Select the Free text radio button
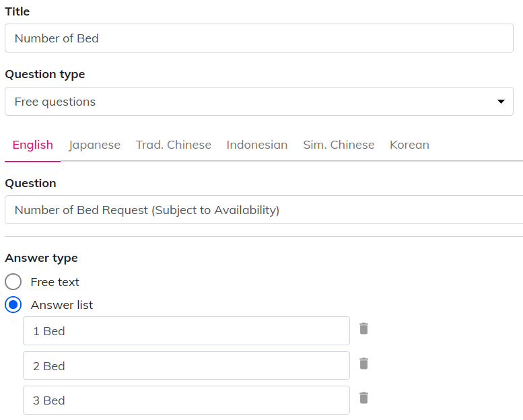This screenshot has height=420, width=523. coord(13,282)
